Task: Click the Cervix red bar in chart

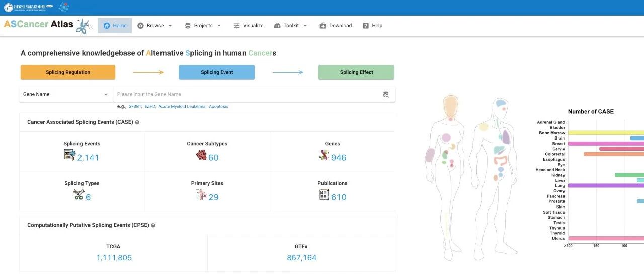Action: point(622,149)
